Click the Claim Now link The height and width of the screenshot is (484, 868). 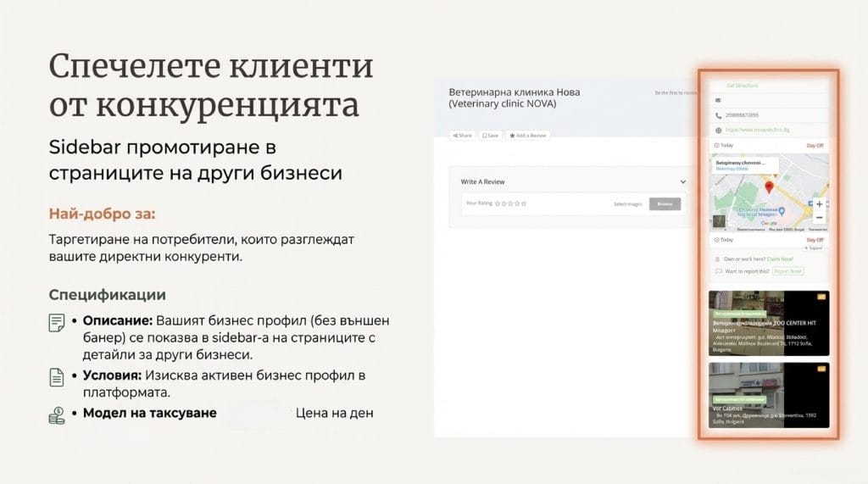[780, 259]
